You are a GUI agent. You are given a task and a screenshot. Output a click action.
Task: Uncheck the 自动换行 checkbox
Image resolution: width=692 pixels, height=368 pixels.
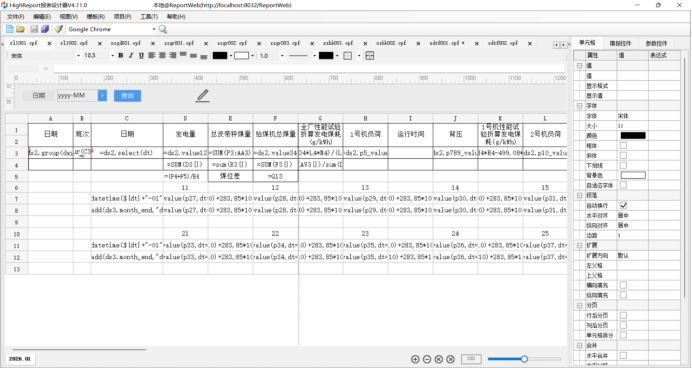tap(623, 206)
